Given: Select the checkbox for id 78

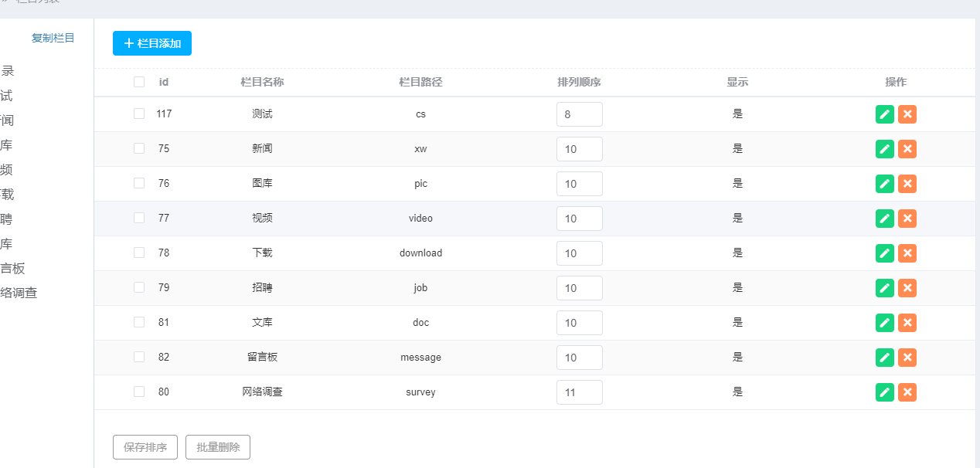Looking at the screenshot, I should click(x=139, y=253).
